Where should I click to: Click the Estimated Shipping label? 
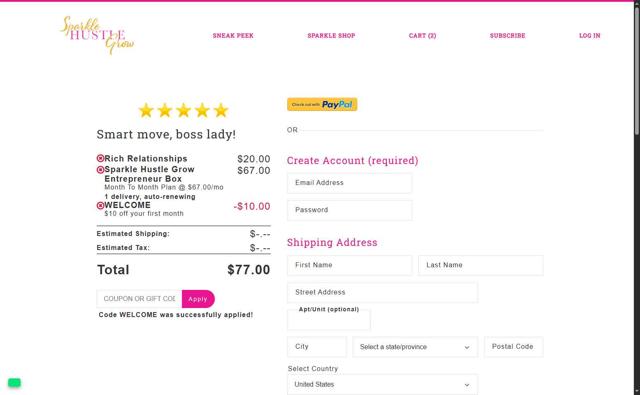click(x=133, y=234)
